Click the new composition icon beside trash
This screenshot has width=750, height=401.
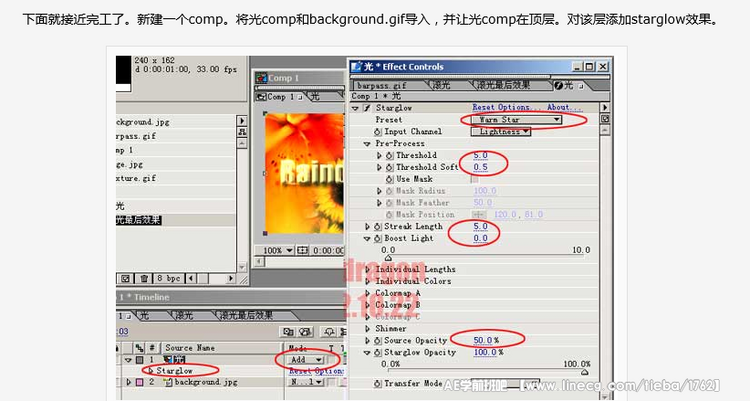click(x=125, y=278)
